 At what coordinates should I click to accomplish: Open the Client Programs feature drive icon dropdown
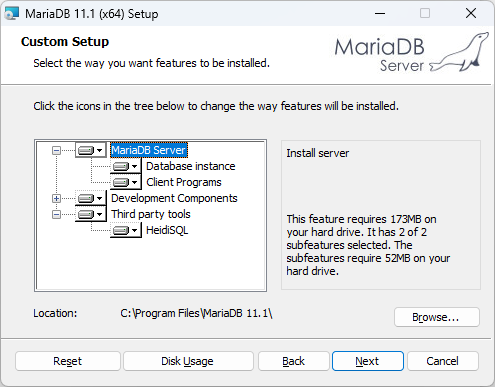pyautogui.click(x=126, y=182)
